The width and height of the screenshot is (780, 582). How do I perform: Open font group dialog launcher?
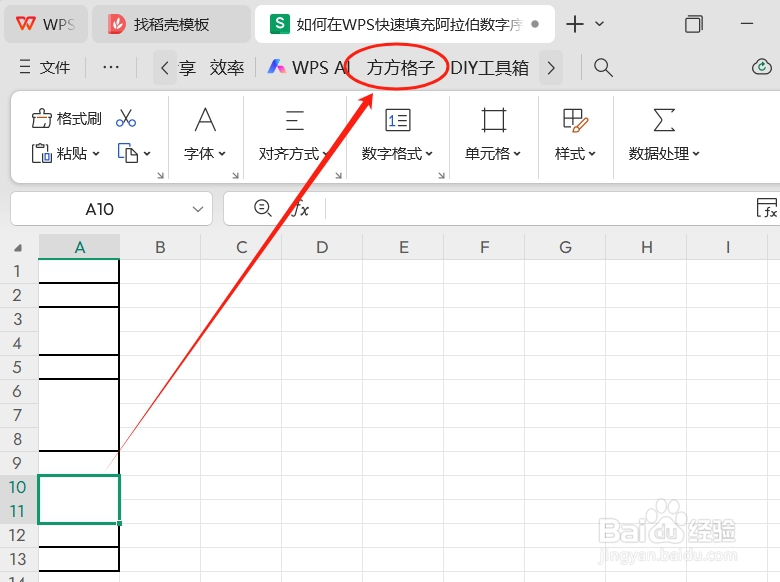click(x=236, y=175)
